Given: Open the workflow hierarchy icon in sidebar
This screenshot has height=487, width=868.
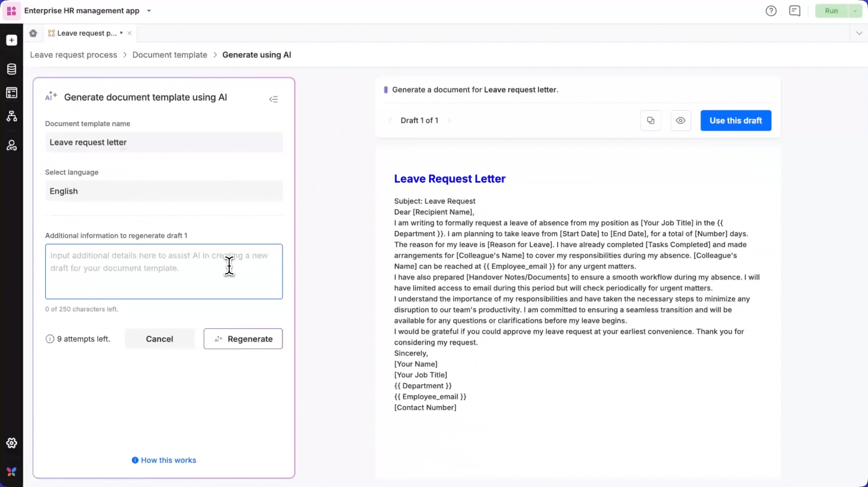Looking at the screenshot, I should pos(12,116).
